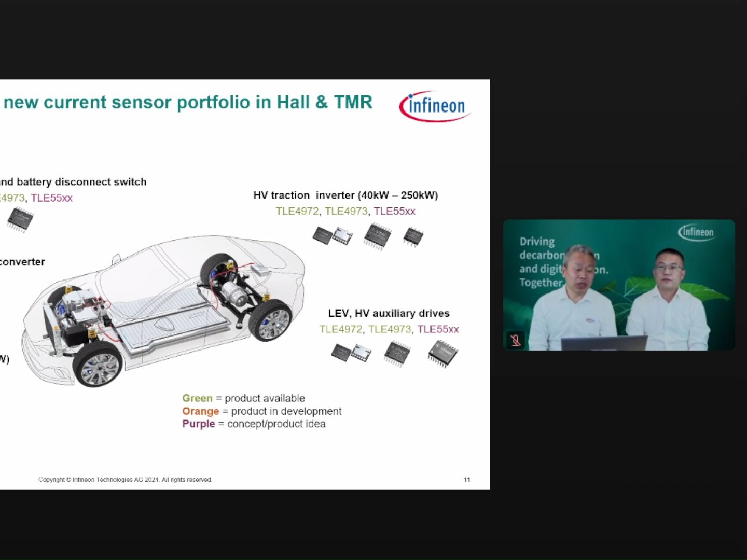Click 'Purple = concept/product idea' legend line

point(254,424)
